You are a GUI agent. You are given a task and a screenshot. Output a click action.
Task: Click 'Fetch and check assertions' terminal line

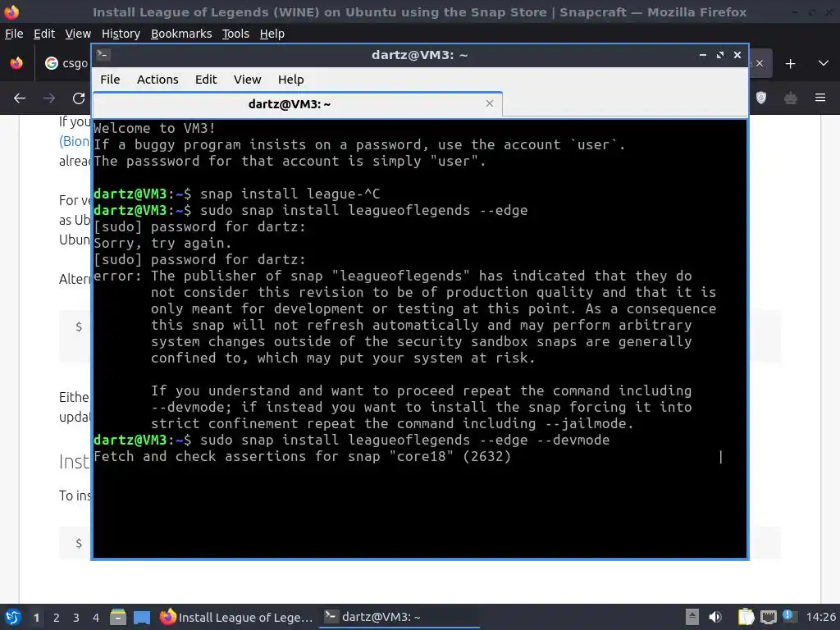point(302,456)
